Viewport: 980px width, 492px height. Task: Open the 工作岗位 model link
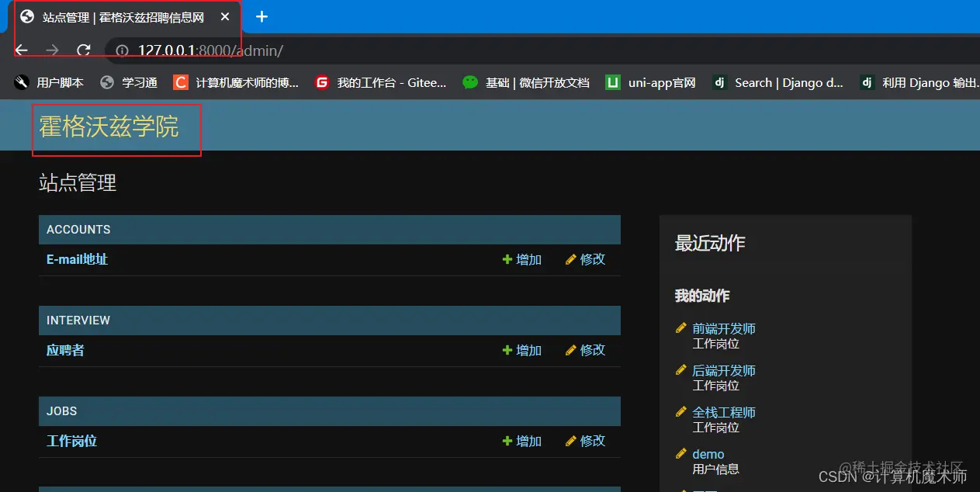pyautogui.click(x=71, y=441)
